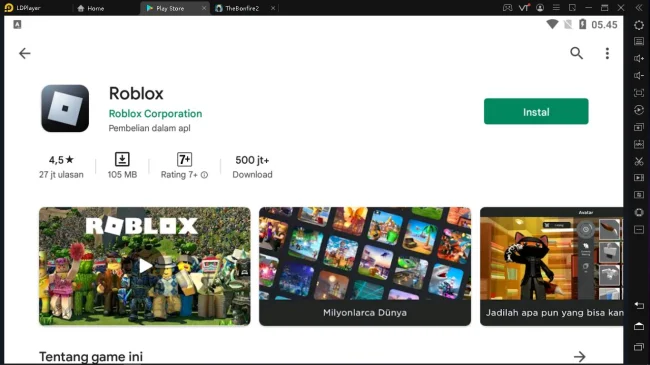The height and width of the screenshot is (365, 650).
Task: Click the keyboard indicator A icon
Action: coord(17,24)
